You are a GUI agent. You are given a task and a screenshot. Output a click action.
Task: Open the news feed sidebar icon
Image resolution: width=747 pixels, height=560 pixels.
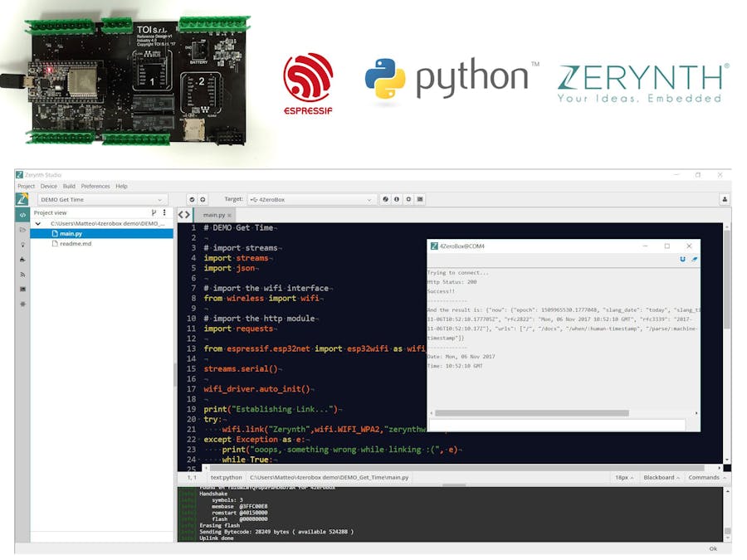22,274
